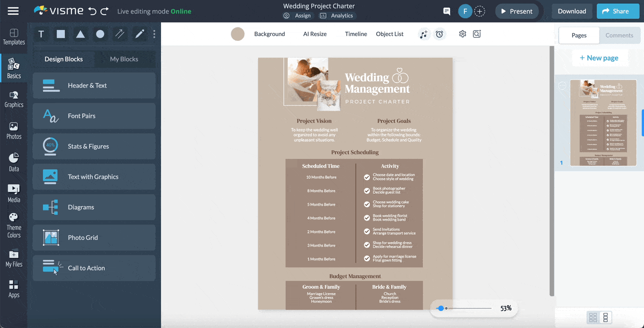Select the rectangle shape tool
644x328 pixels.
60,34
